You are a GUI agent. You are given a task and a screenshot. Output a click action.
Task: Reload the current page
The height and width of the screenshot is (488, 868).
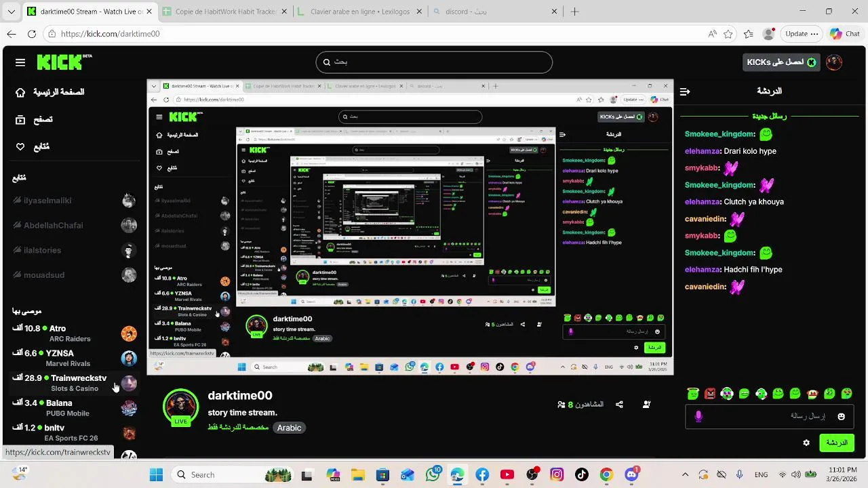pyautogui.click(x=32, y=34)
